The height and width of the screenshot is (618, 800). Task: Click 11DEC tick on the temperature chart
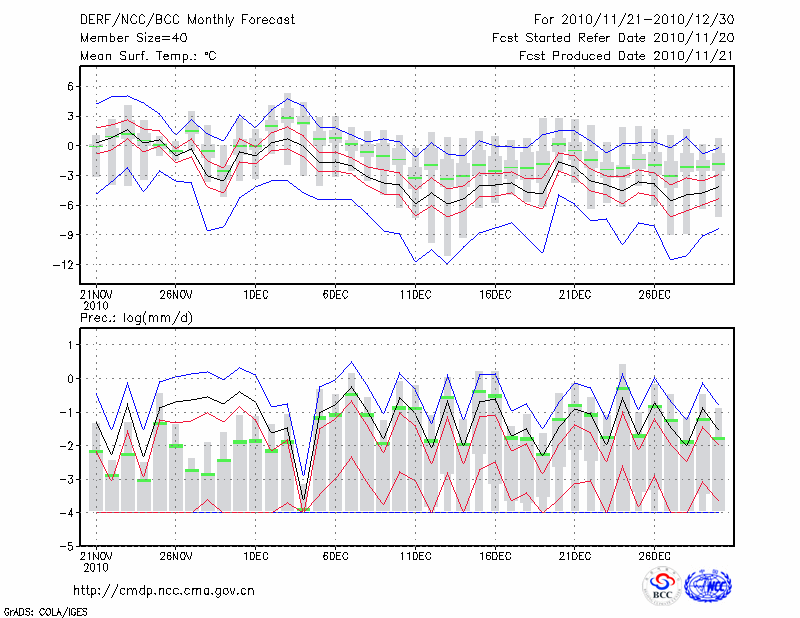[x=415, y=295]
